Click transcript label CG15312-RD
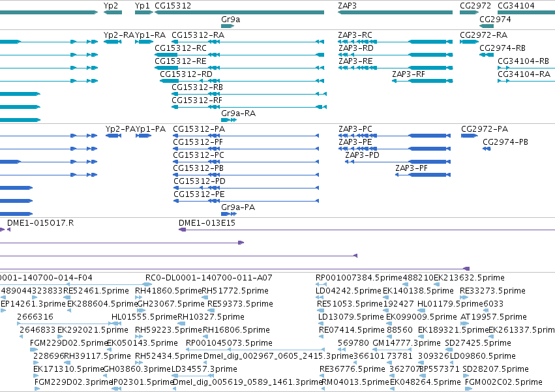555x392 pixels. click(186, 74)
